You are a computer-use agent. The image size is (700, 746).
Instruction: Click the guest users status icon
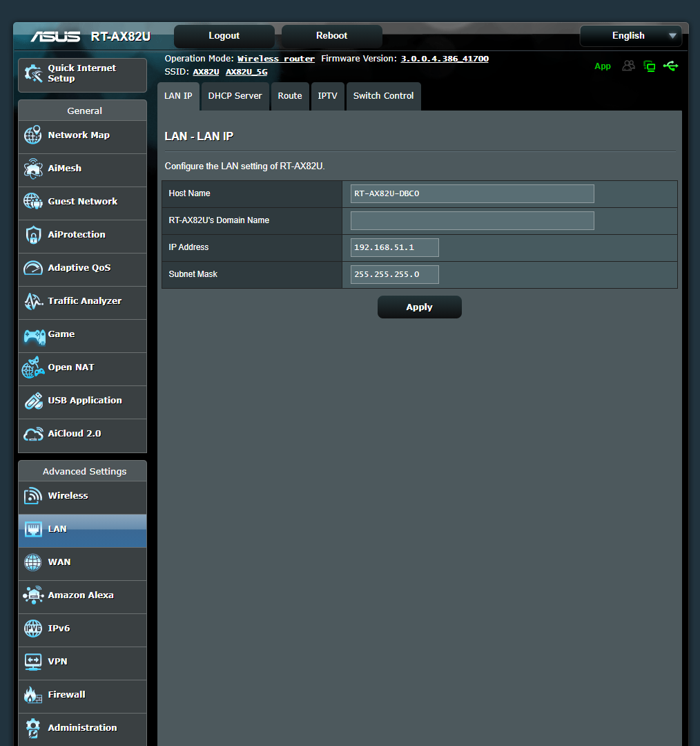click(628, 66)
